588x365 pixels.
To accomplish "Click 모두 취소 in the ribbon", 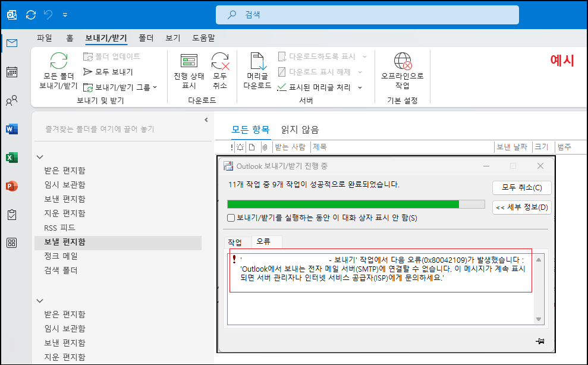I will coord(220,71).
